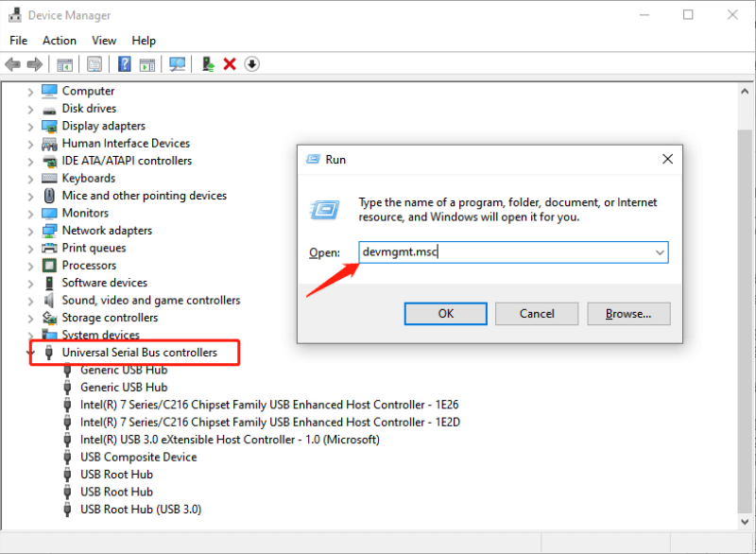Expand the Monitors node
The height and width of the screenshot is (554, 756).
30,214
